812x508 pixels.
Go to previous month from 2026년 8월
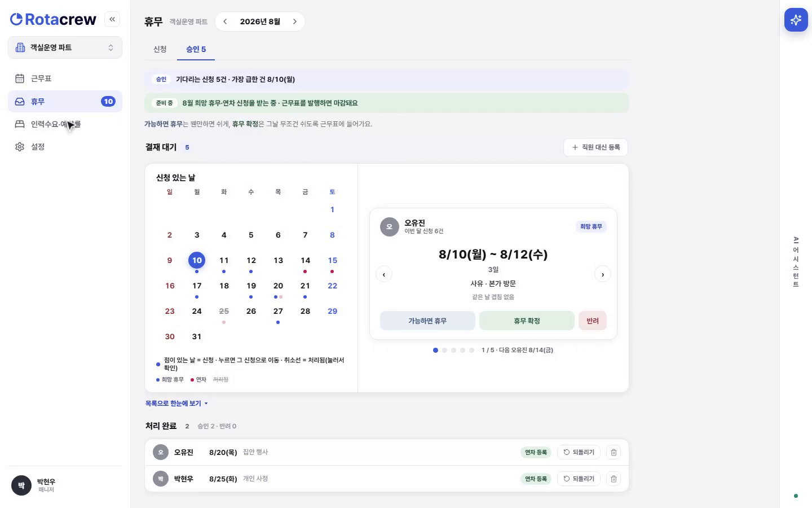pos(225,21)
